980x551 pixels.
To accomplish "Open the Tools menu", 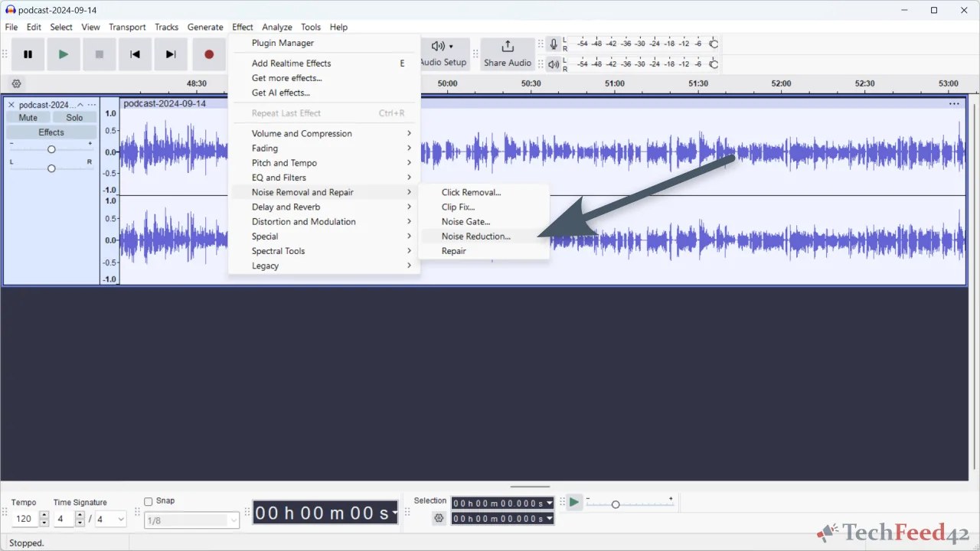I will click(311, 27).
